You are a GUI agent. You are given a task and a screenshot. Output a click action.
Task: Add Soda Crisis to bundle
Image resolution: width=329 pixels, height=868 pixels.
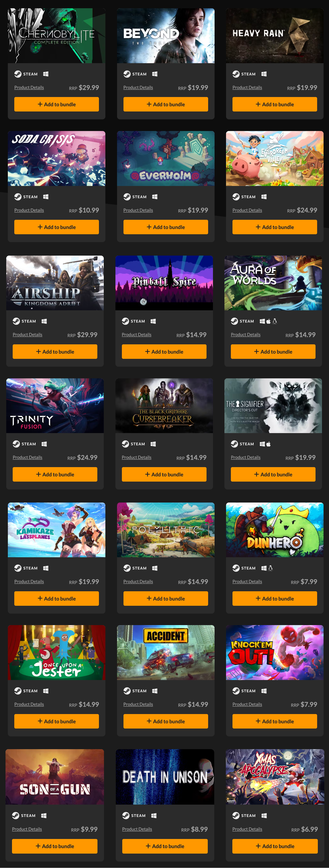[57, 227]
